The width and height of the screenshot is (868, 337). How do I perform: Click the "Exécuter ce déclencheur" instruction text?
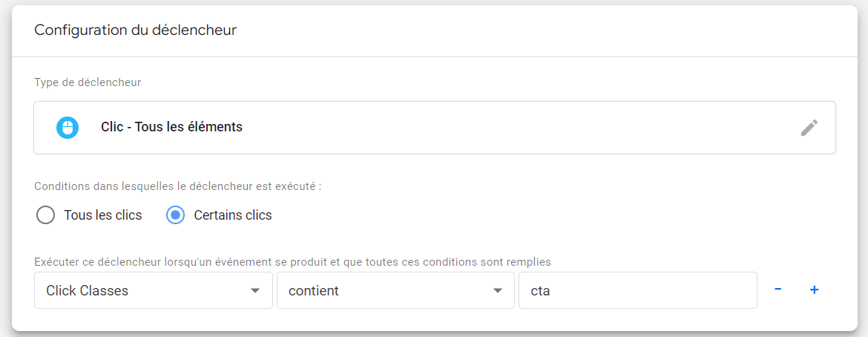(x=292, y=261)
